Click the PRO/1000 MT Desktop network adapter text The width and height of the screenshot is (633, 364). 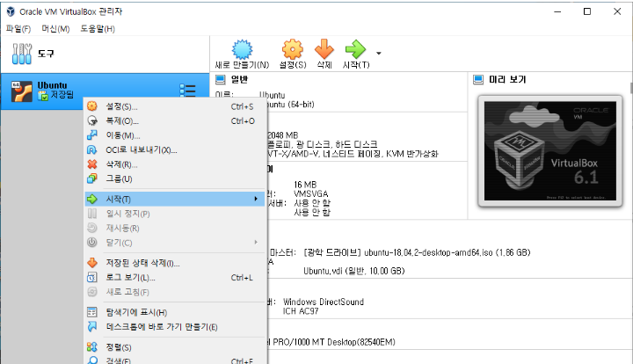coord(334,342)
